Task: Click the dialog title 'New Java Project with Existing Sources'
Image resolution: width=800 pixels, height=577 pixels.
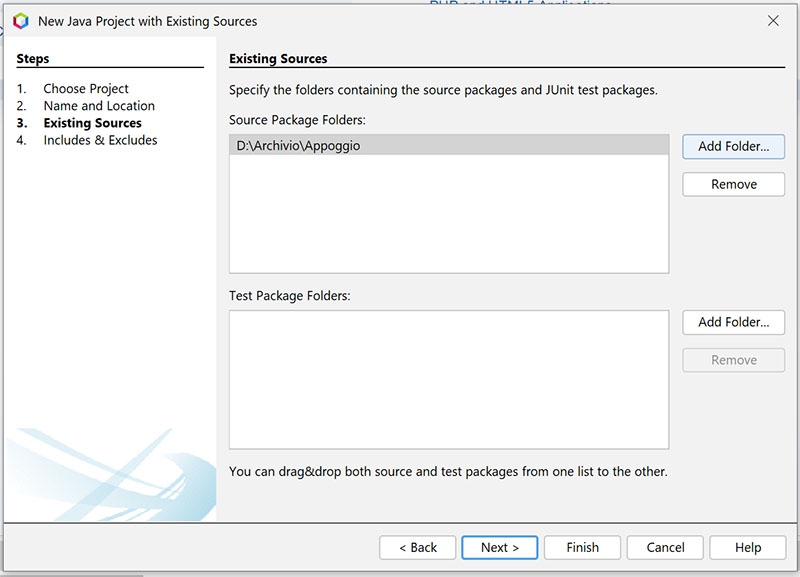Action: click(x=147, y=21)
